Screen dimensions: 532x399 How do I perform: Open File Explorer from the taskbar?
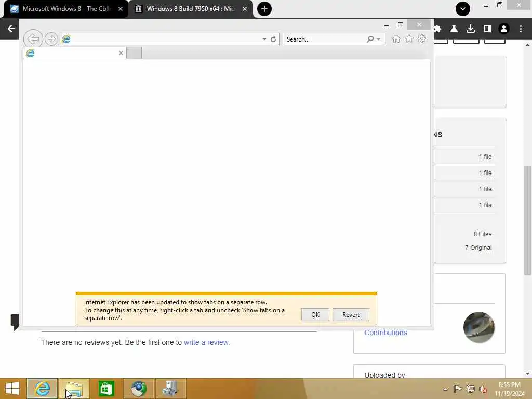[74, 389]
